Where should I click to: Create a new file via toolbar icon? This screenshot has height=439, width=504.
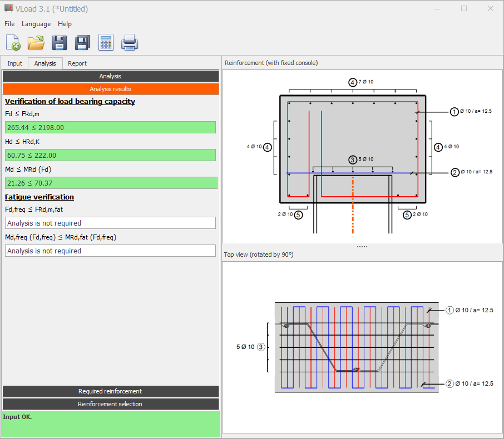[13, 42]
